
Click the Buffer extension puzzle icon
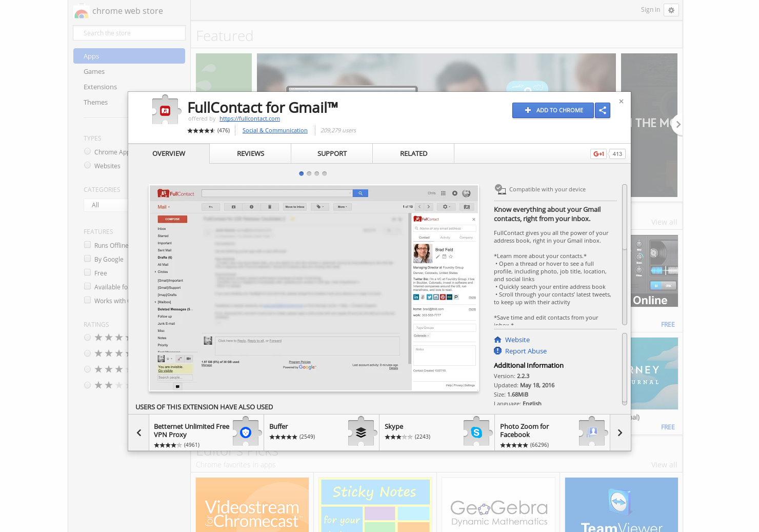pyautogui.click(x=362, y=432)
